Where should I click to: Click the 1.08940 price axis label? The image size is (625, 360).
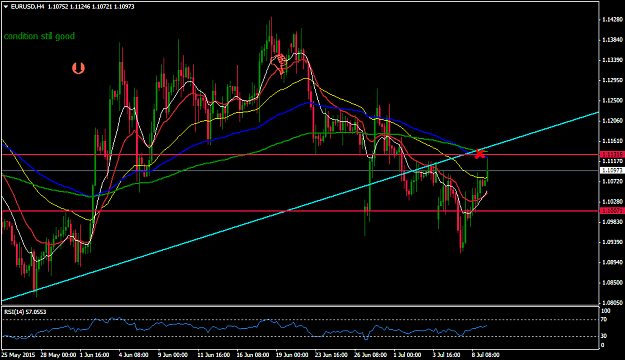click(x=613, y=262)
